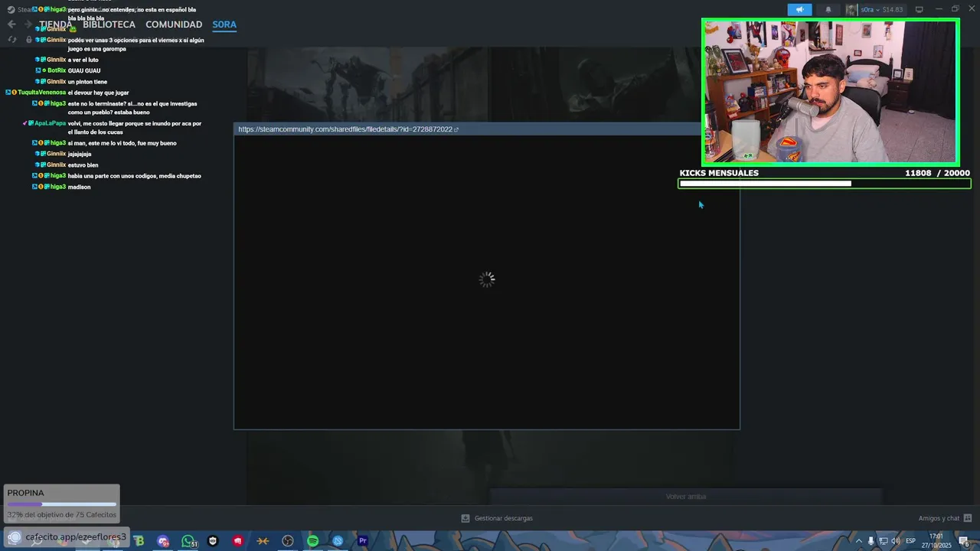This screenshot has width=980, height=551.
Task: Go back with Steam back arrow
Action: (x=11, y=24)
